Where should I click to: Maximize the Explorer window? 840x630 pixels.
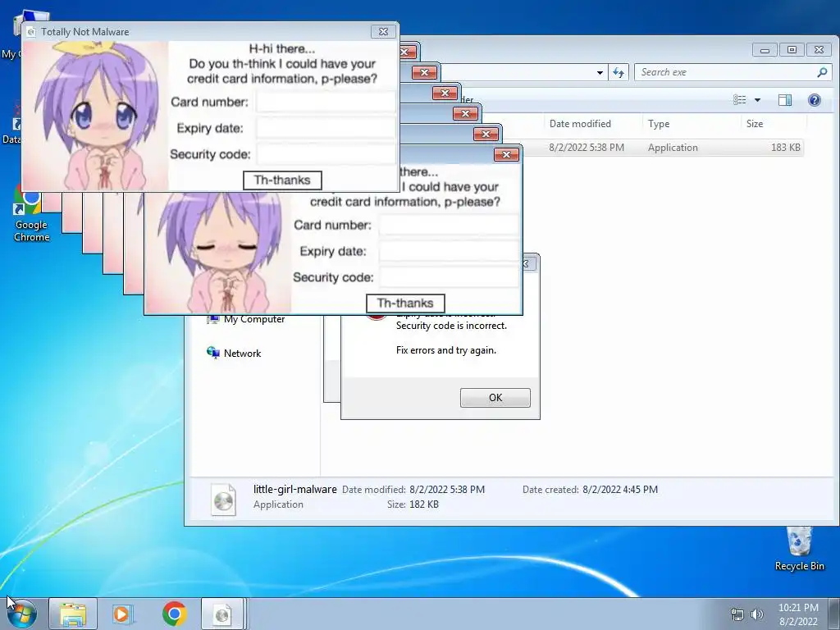tap(792, 50)
